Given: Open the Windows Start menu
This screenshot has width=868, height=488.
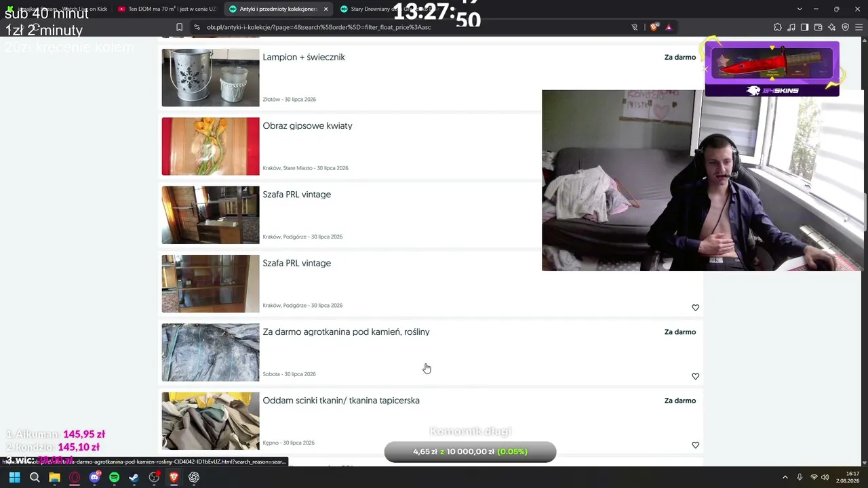Looking at the screenshot, I should [14, 477].
